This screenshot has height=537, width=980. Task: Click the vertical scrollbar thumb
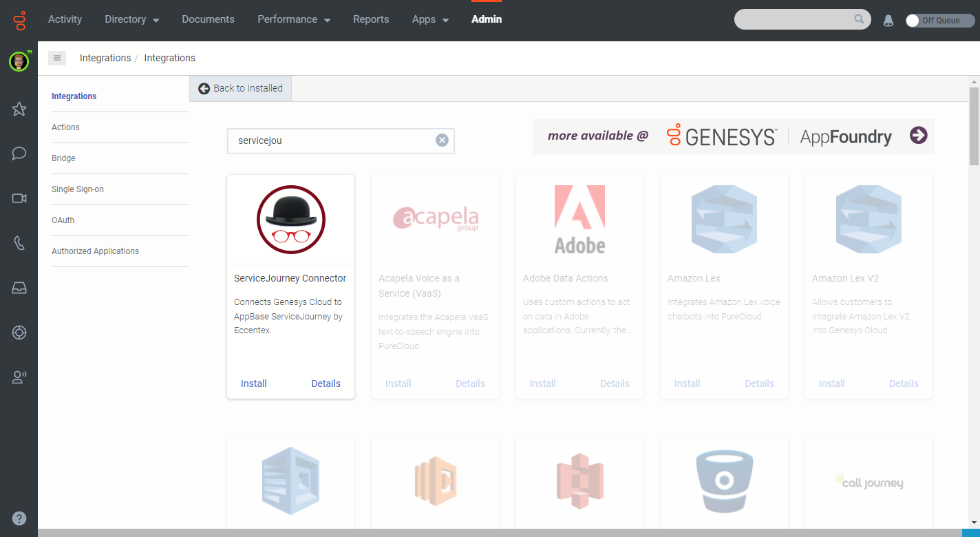[974, 126]
